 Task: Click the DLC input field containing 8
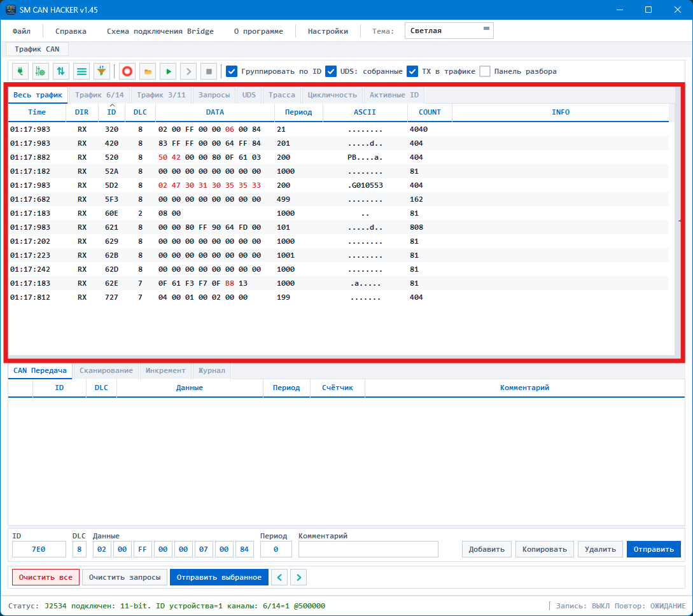(x=79, y=549)
